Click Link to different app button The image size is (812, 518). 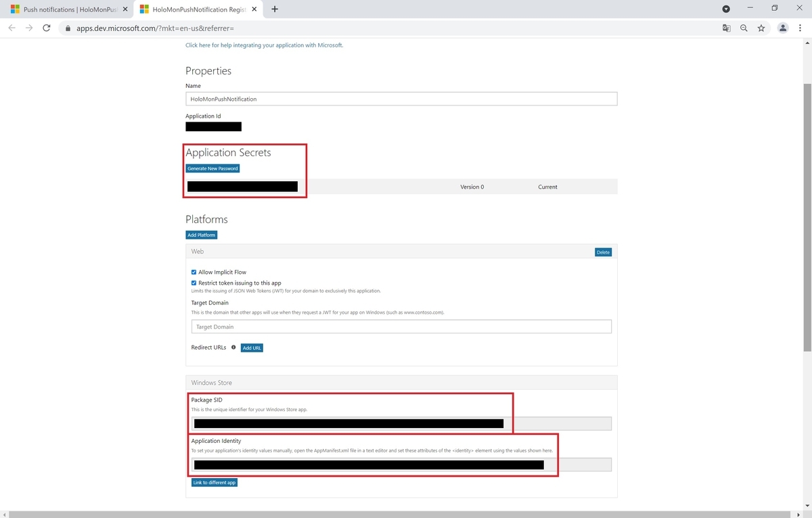(x=215, y=482)
